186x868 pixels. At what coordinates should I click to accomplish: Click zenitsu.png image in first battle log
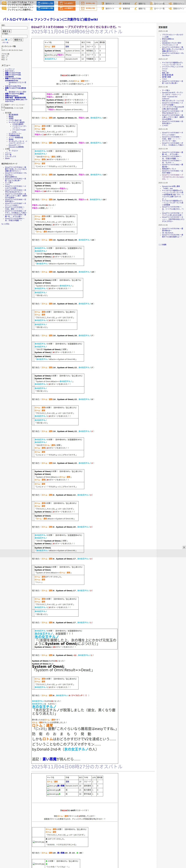tap(39, 98)
